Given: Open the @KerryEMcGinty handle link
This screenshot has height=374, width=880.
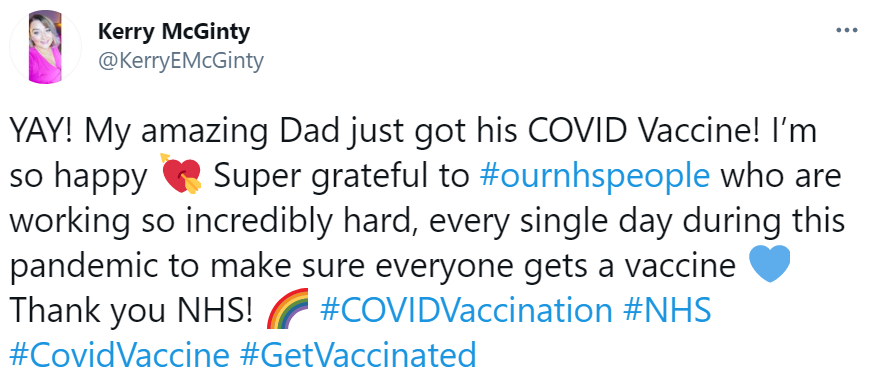Looking at the screenshot, I should point(181,61).
